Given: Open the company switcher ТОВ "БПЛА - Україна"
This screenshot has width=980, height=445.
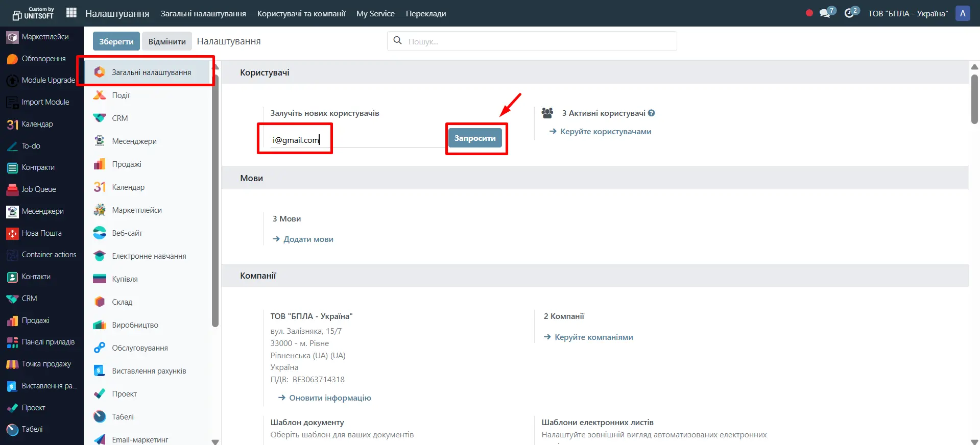Looking at the screenshot, I should (x=907, y=13).
